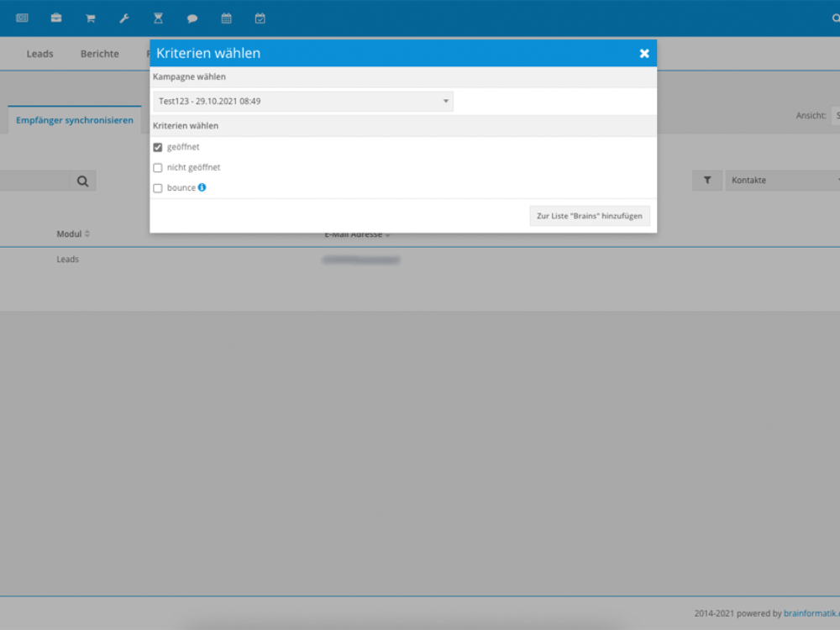
Task: Click the magnifier search button
Action: click(82, 181)
